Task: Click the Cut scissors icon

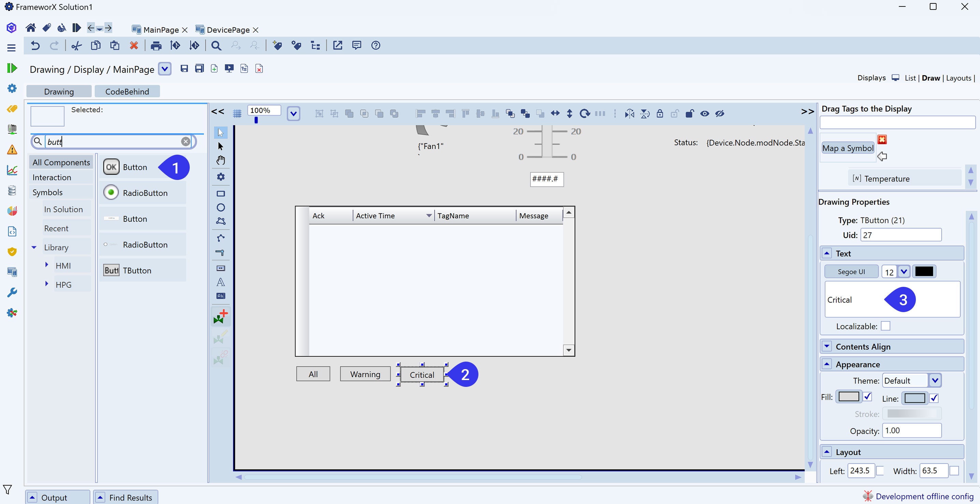Action: (76, 46)
